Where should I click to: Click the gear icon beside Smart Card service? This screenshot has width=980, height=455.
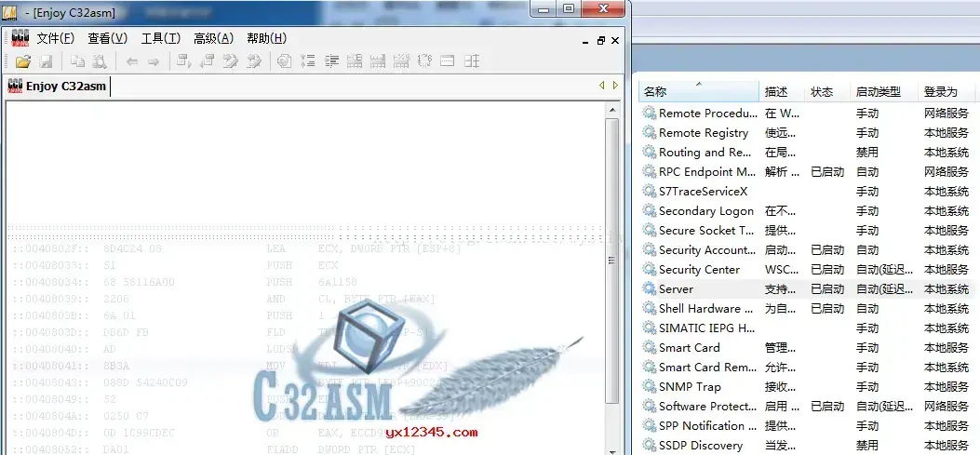click(x=650, y=347)
